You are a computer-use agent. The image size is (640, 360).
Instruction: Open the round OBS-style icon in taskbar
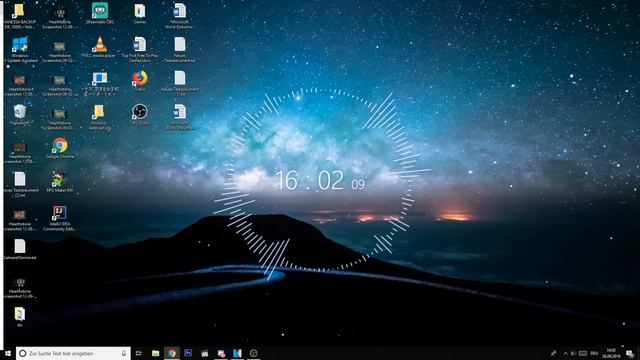[x=253, y=353]
